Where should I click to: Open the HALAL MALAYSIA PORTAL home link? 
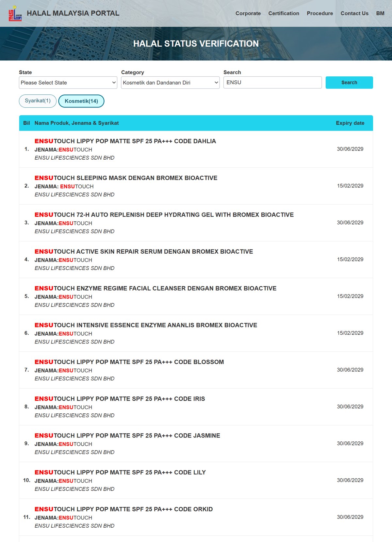click(x=73, y=13)
